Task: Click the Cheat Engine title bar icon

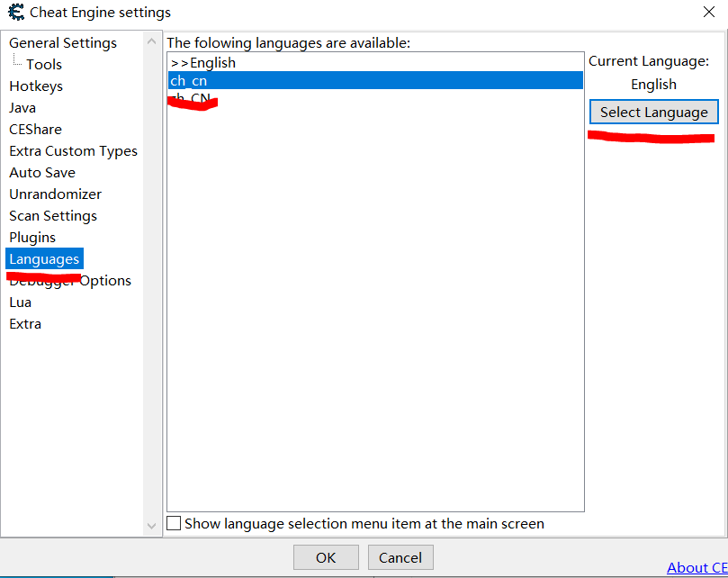Action: point(15,13)
